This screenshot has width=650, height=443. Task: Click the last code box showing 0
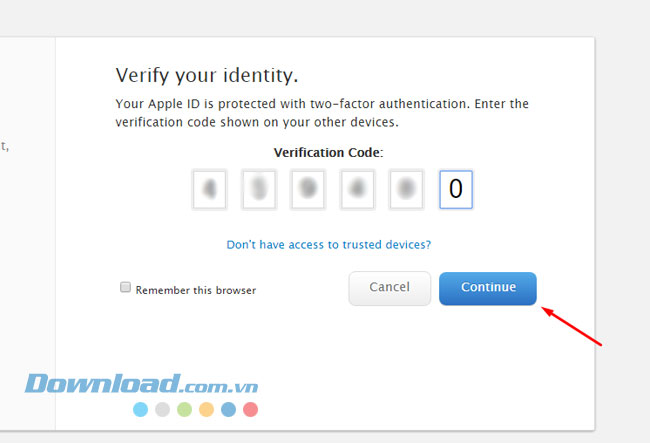pos(456,189)
